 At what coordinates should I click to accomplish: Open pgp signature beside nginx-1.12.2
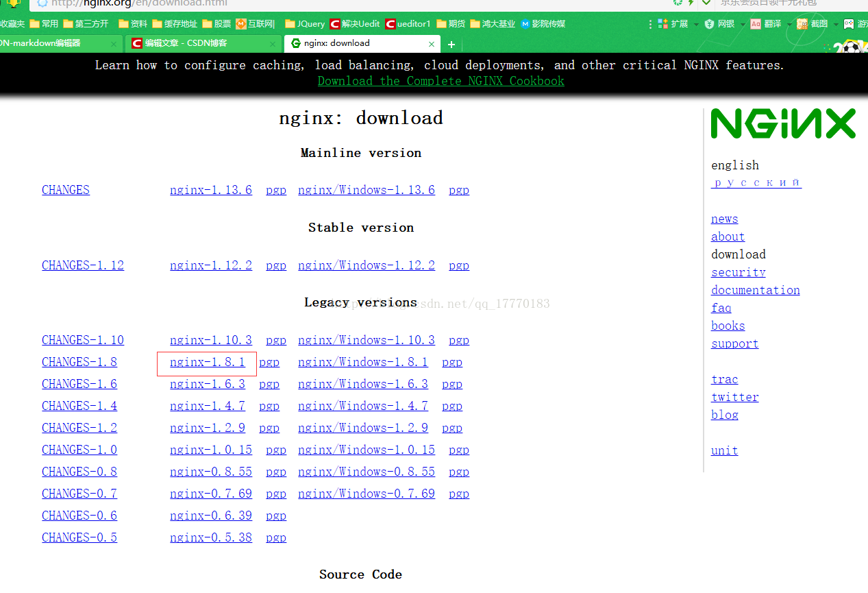276,265
